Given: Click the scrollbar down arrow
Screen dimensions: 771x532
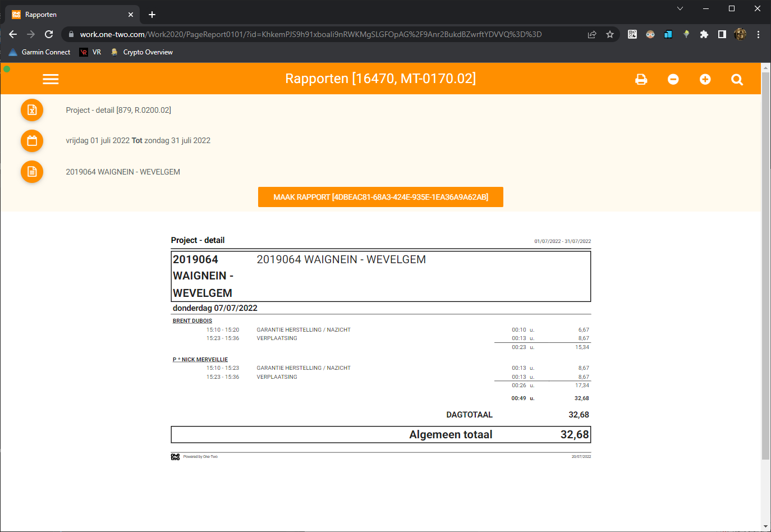Looking at the screenshot, I should tap(766, 526).
